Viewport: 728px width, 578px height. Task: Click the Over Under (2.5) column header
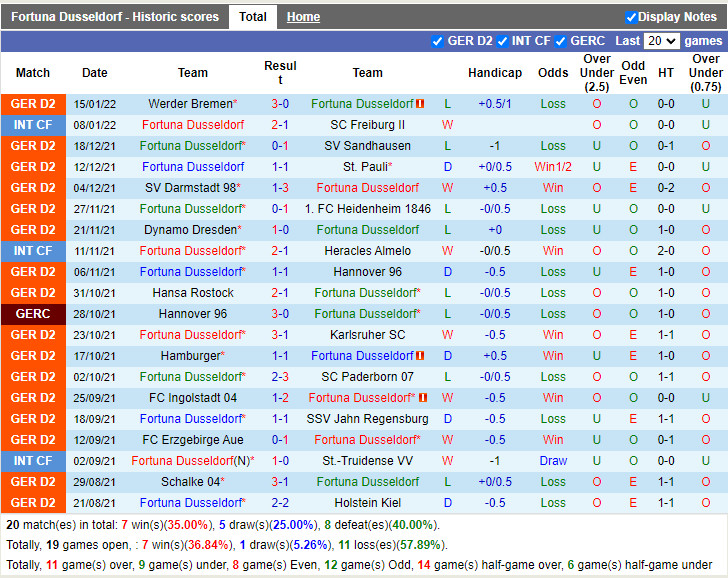click(597, 73)
